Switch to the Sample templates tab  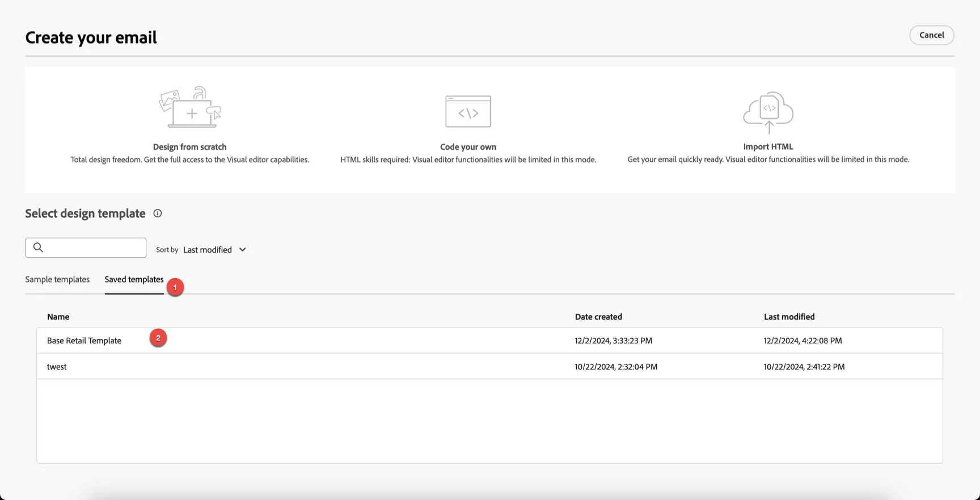(57, 279)
